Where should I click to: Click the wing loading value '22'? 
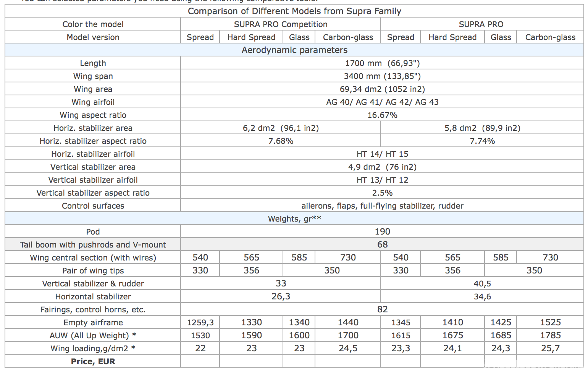200,348
